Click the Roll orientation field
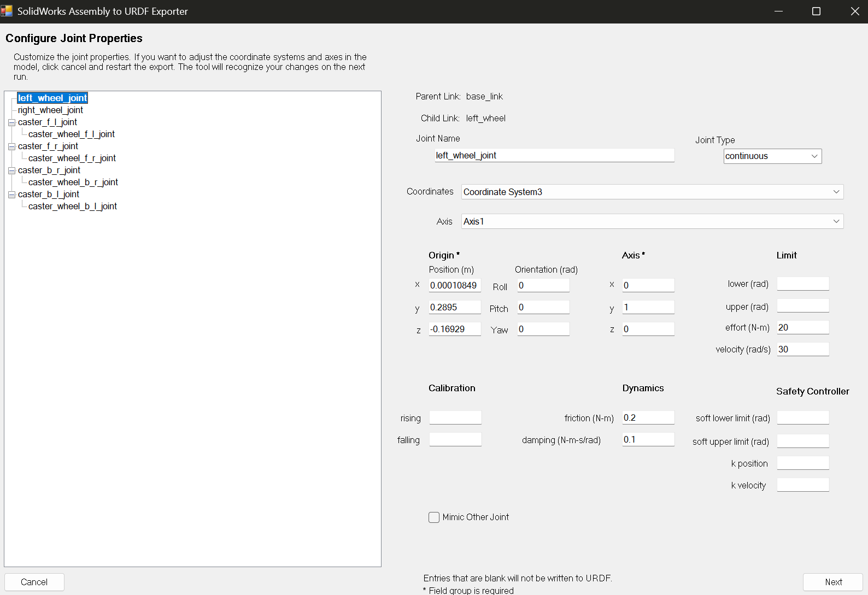The width and height of the screenshot is (868, 595). 543,285
